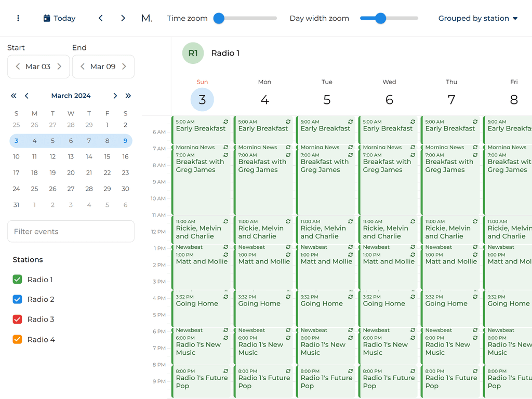The width and height of the screenshot is (532, 399).
Task: Click the Today button
Action: pyautogui.click(x=59, y=18)
